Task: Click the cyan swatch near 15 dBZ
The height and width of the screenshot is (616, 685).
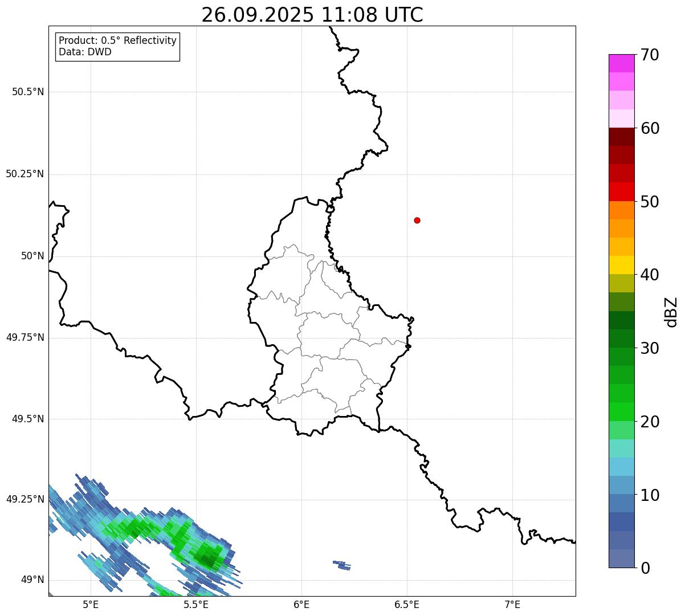Action: pos(621,467)
